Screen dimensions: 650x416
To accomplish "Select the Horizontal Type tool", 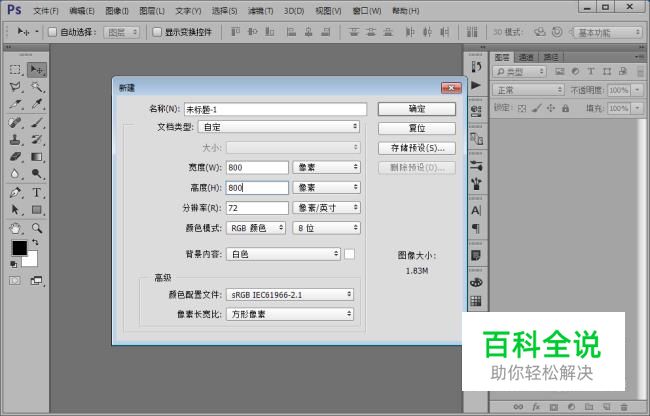I will 37,193.
